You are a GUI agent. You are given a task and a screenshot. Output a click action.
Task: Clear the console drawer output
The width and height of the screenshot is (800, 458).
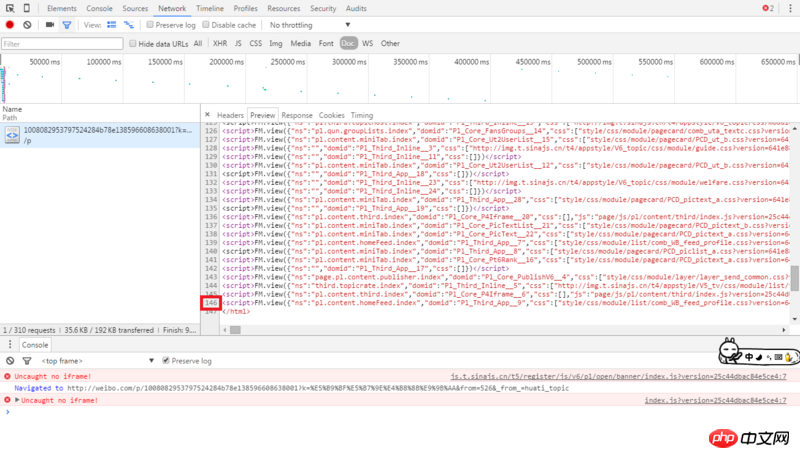coord(10,360)
